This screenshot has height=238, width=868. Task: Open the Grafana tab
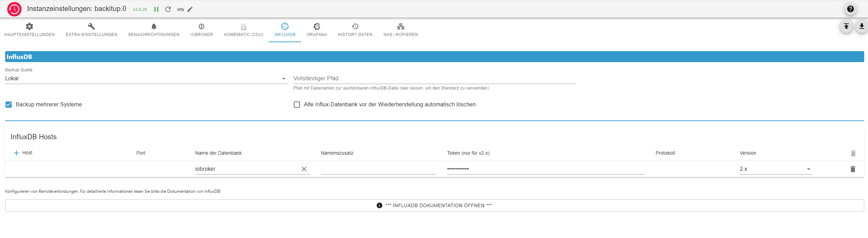[x=317, y=30]
